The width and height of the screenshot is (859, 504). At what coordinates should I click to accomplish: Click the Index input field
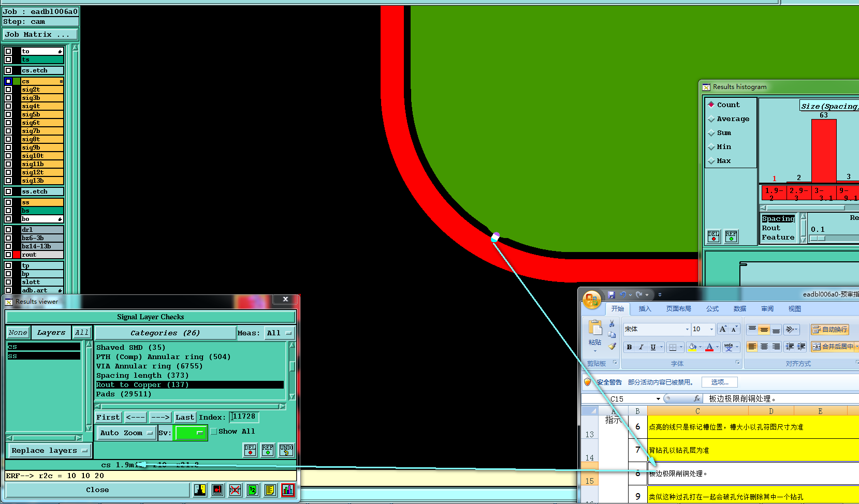coord(244,417)
